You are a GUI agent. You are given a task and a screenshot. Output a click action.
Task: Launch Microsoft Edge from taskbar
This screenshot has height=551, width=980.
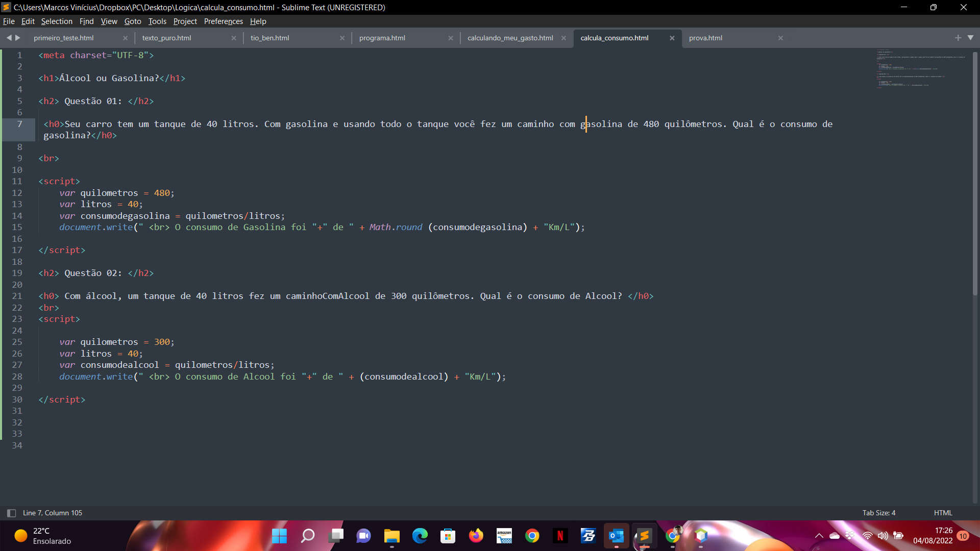[420, 536]
